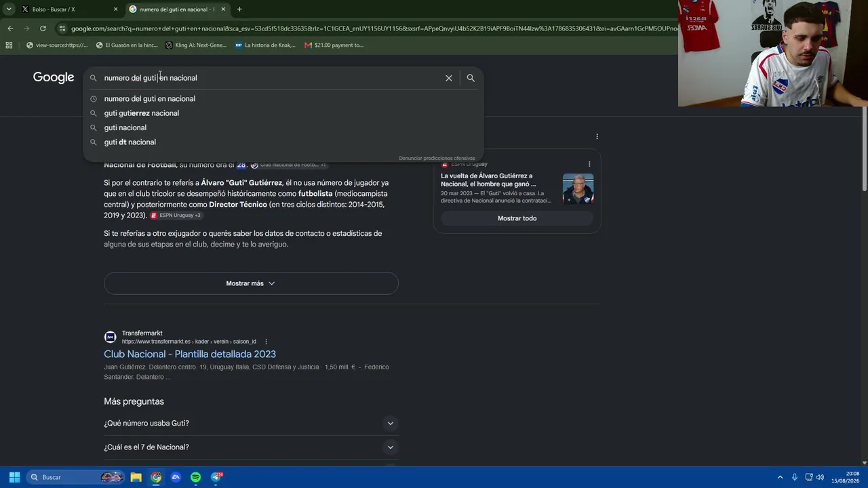The height and width of the screenshot is (488, 868).
Task: Open the view-source bookmark
Action: coord(57,45)
